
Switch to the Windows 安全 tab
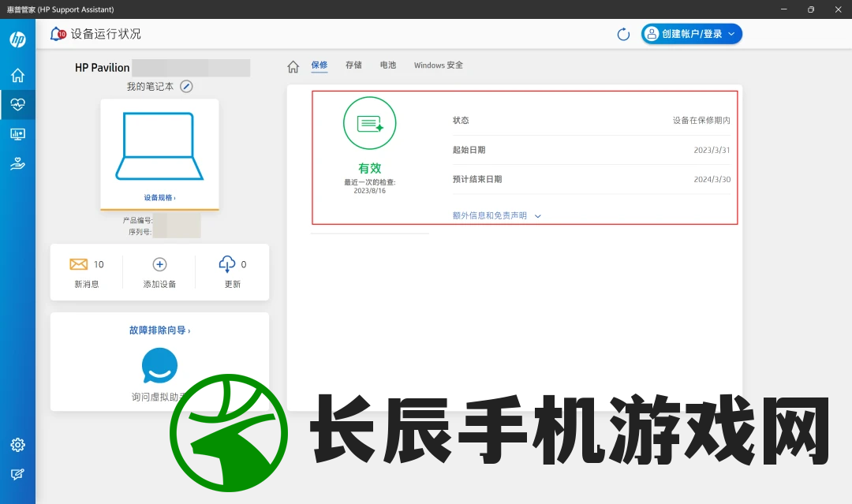click(439, 65)
